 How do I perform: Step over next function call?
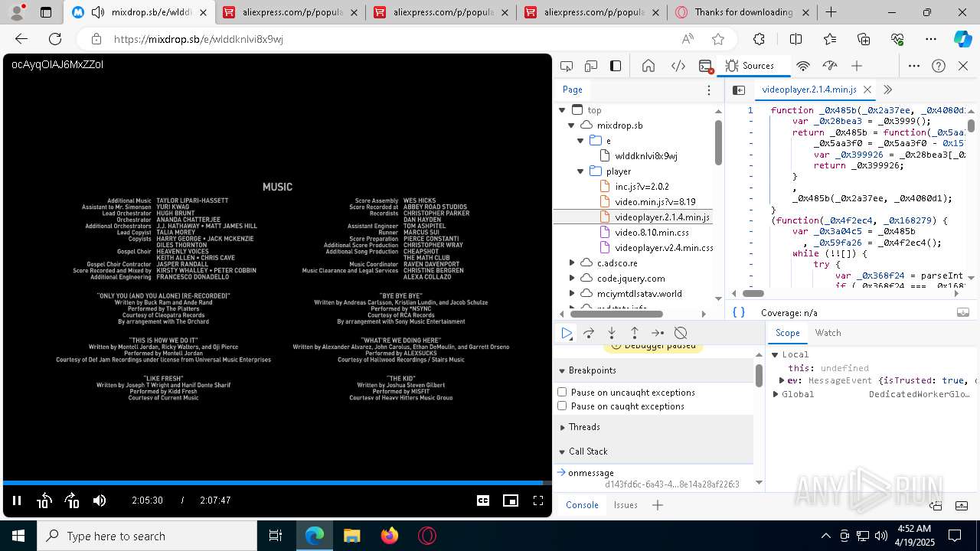[589, 333]
